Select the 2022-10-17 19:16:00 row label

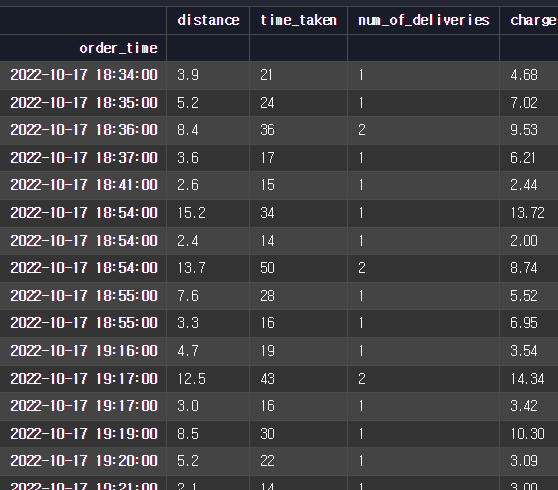coord(83,351)
